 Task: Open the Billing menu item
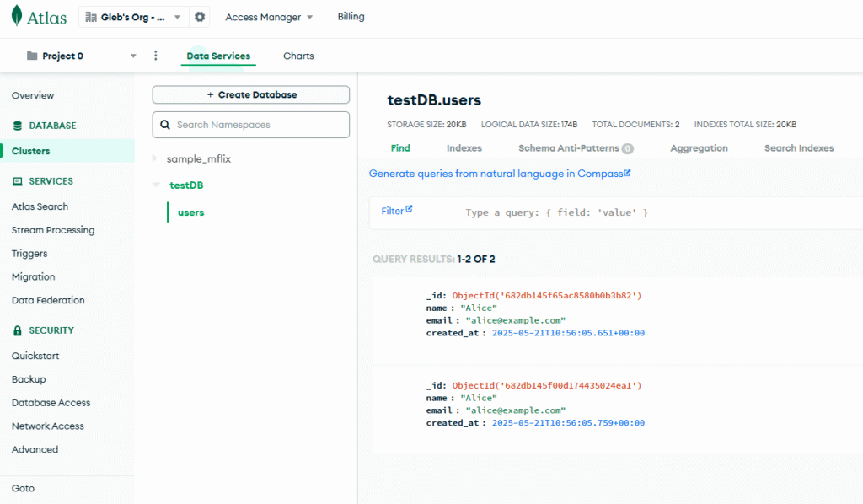pos(351,17)
